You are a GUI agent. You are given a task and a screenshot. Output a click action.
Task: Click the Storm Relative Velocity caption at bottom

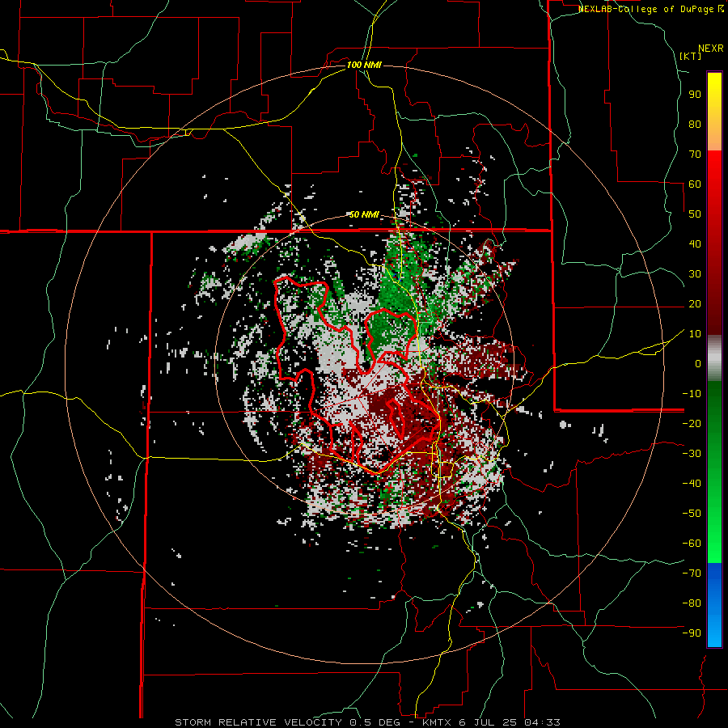click(367, 722)
